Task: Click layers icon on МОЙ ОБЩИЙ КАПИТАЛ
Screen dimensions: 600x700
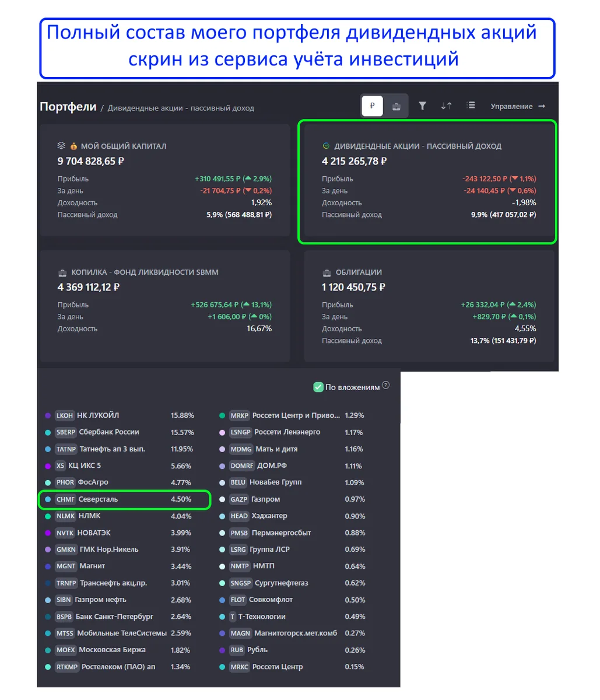Action: click(61, 146)
